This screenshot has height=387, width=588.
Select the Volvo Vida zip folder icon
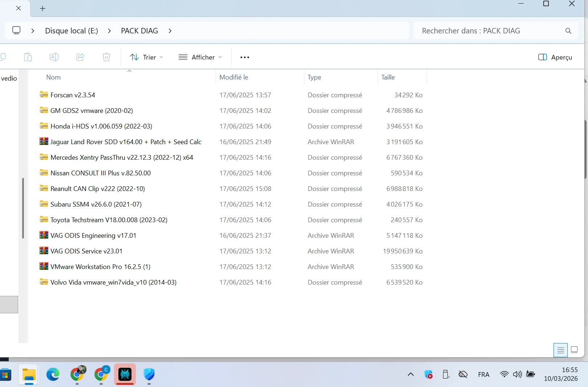(44, 282)
